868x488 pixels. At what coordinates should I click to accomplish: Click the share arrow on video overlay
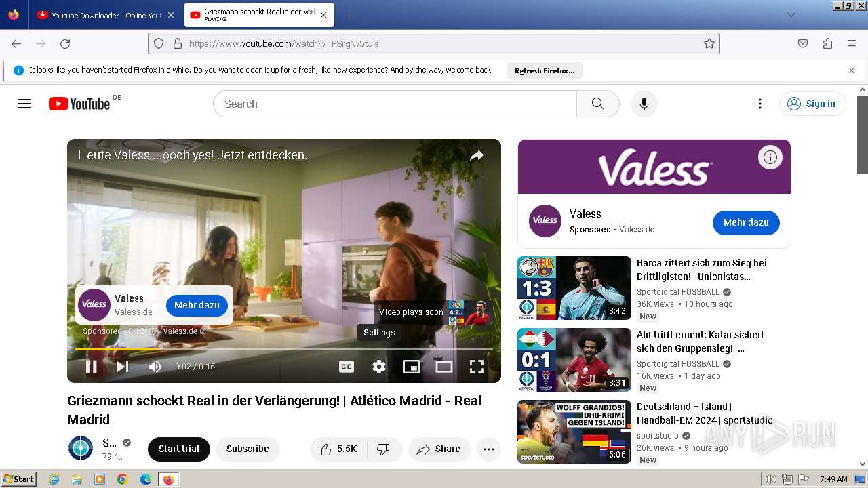[x=477, y=156]
